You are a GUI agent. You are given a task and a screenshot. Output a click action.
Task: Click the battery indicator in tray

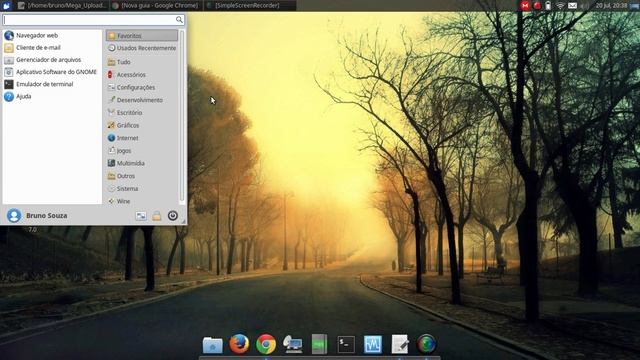tap(548, 6)
